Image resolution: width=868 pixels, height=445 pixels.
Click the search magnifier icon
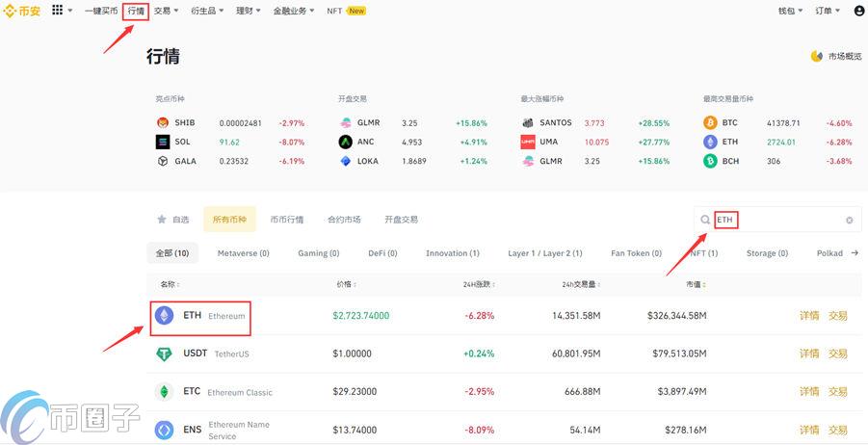click(x=705, y=220)
